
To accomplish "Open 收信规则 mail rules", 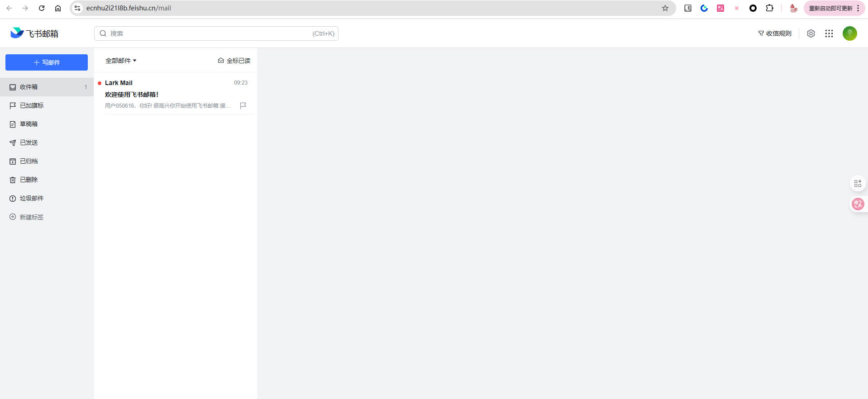I will click(775, 33).
